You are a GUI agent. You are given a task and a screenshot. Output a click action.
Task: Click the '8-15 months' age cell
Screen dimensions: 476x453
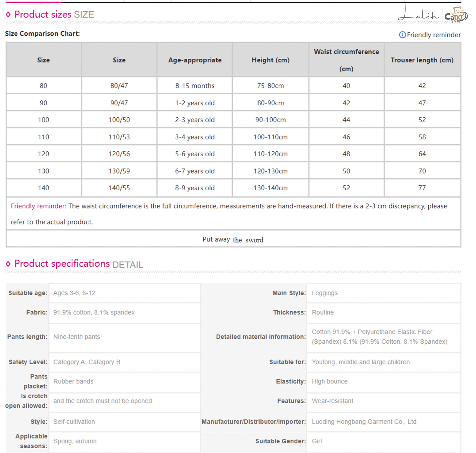pyautogui.click(x=195, y=86)
